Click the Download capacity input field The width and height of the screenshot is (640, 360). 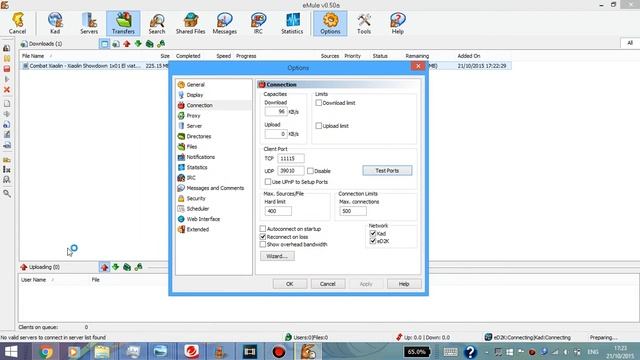coord(276,111)
